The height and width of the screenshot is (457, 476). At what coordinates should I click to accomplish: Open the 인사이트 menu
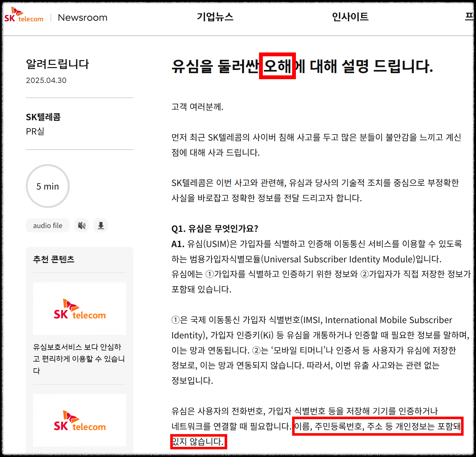(350, 17)
